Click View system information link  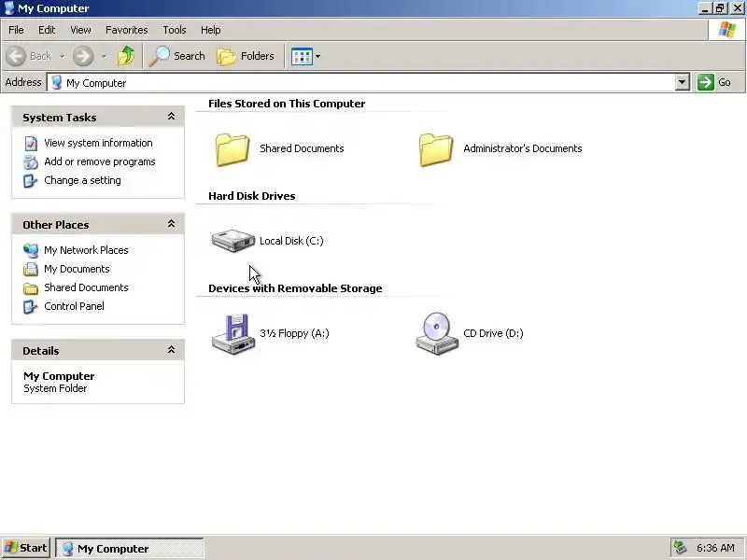pyautogui.click(x=98, y=143)
